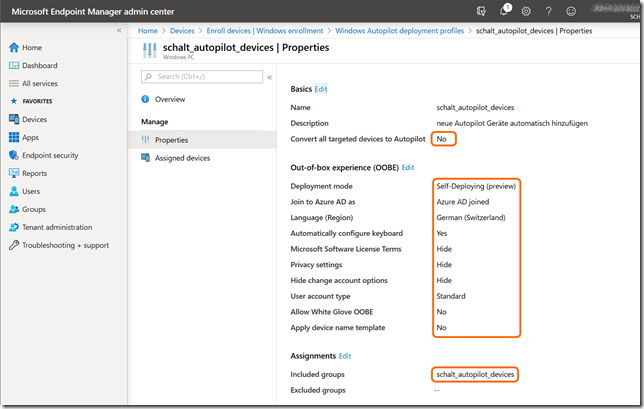Image resolution: width=644 pixels, height=409 pixels.
Task: Edit the Basics section
Action: pos(321,89)
